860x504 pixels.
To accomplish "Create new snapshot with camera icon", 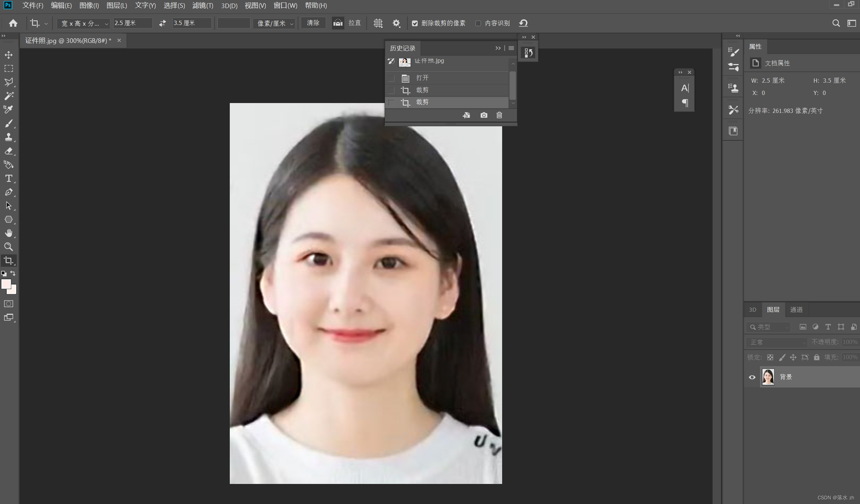I will (484, 115).
